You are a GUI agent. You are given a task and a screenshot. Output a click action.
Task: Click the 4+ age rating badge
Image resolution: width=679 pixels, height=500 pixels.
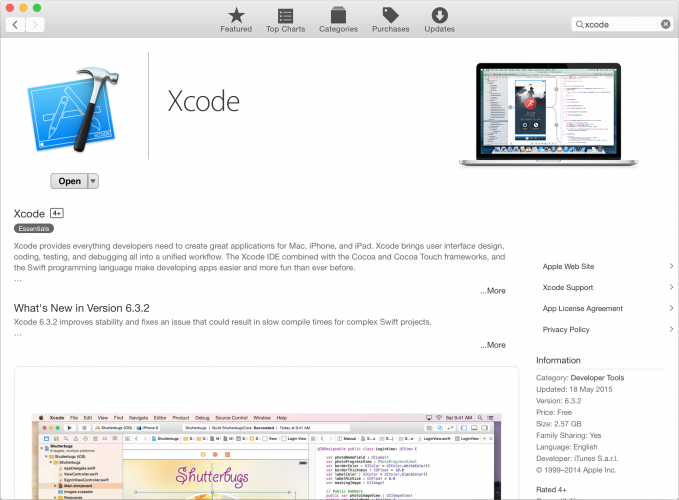click(57, 213)
